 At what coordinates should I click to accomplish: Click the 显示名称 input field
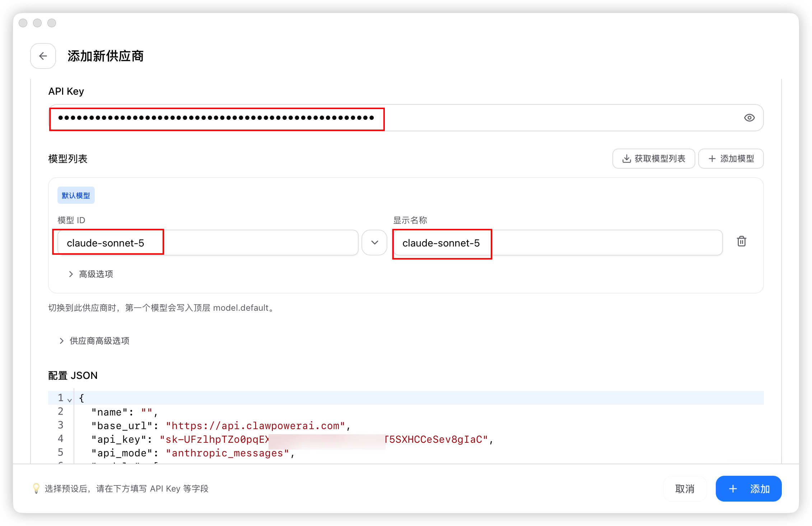(x=557, y=243)
